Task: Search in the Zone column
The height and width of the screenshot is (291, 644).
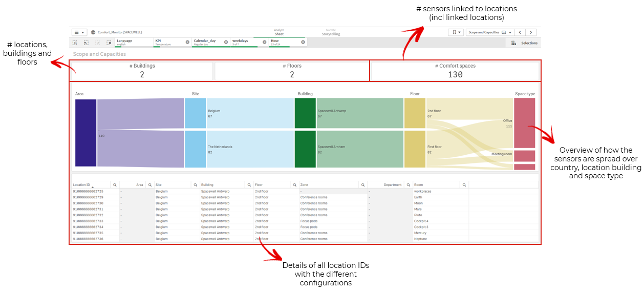Action: point(362,185)
